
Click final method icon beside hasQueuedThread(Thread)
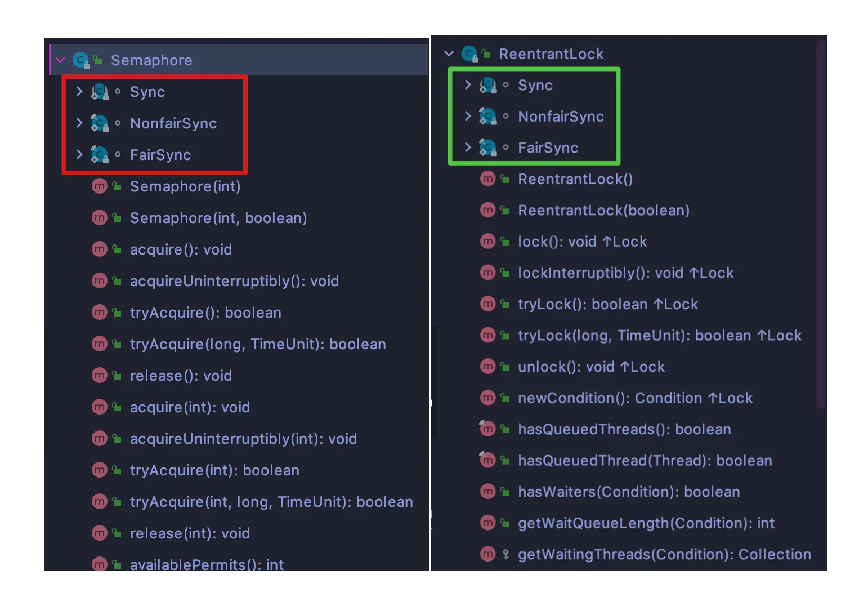[x=487, y=460]
